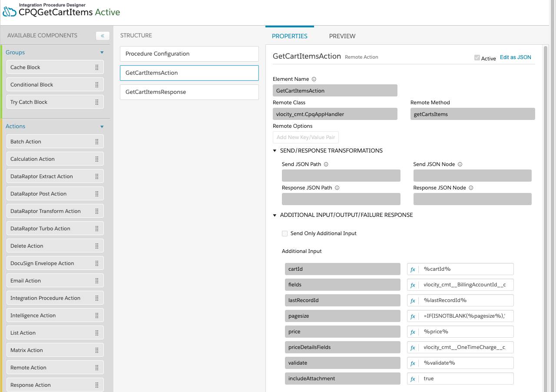Click the Response JSON Path input
The width and height of the screenshot is (556, 392).
click(341, 199)
